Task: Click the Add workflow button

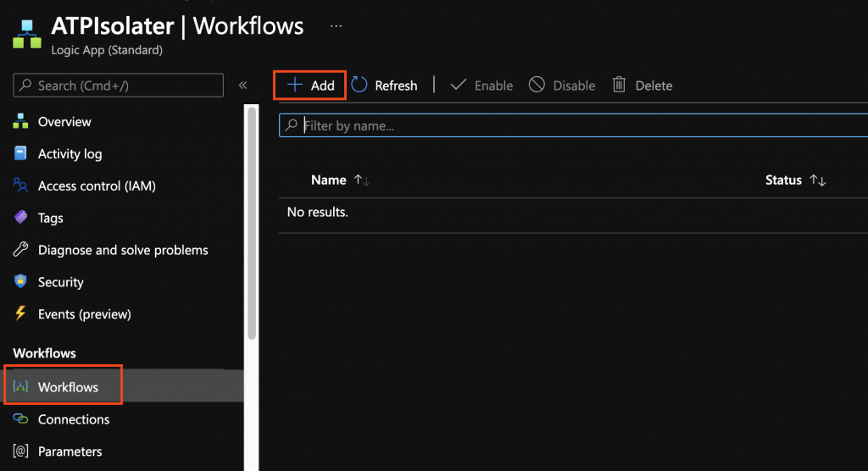Action: pos(310,86)
